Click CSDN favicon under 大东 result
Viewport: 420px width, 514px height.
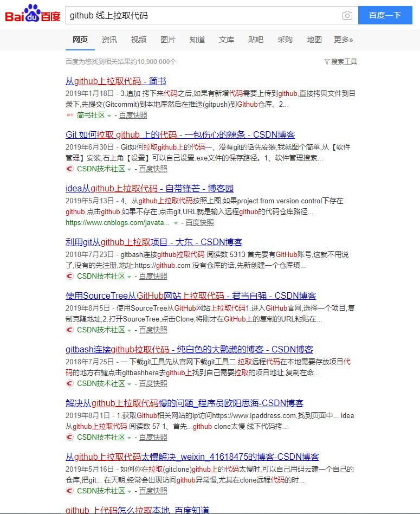click(x=69, y=276)
